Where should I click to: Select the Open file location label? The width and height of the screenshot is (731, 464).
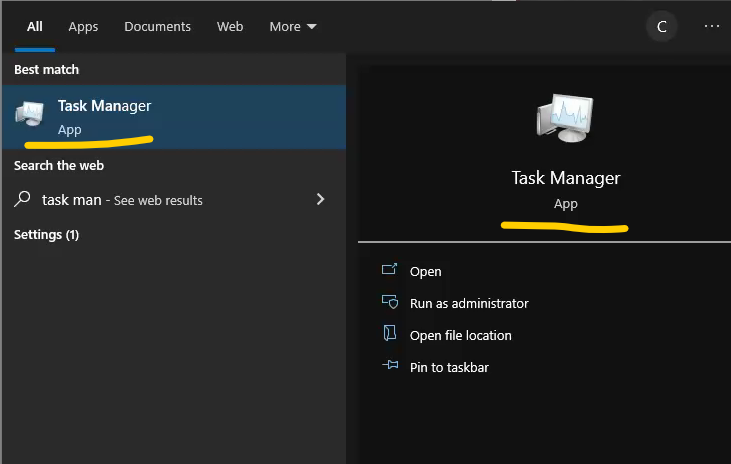point(460,335)
